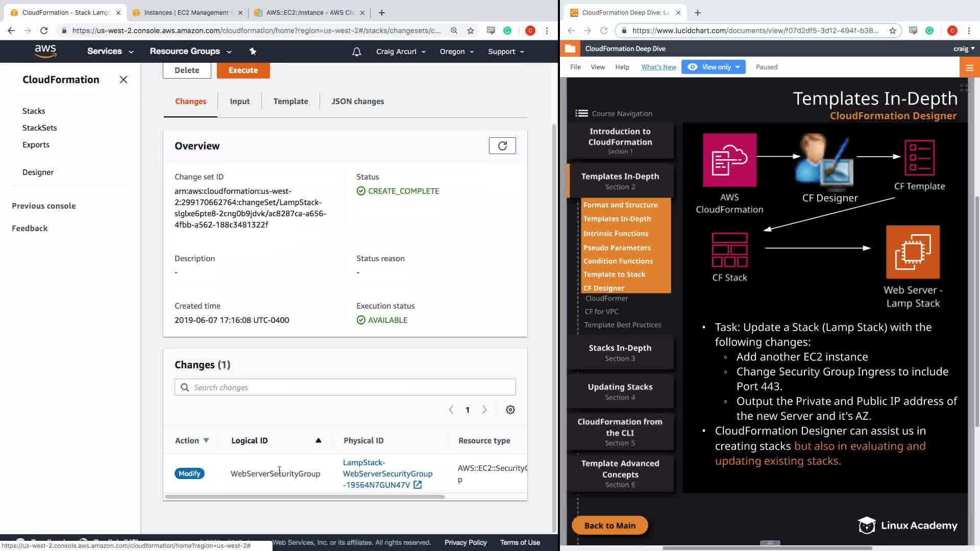980x551 pixels.
Task: Click the AWS logo home icon
Action: click(x=45, y=51)
